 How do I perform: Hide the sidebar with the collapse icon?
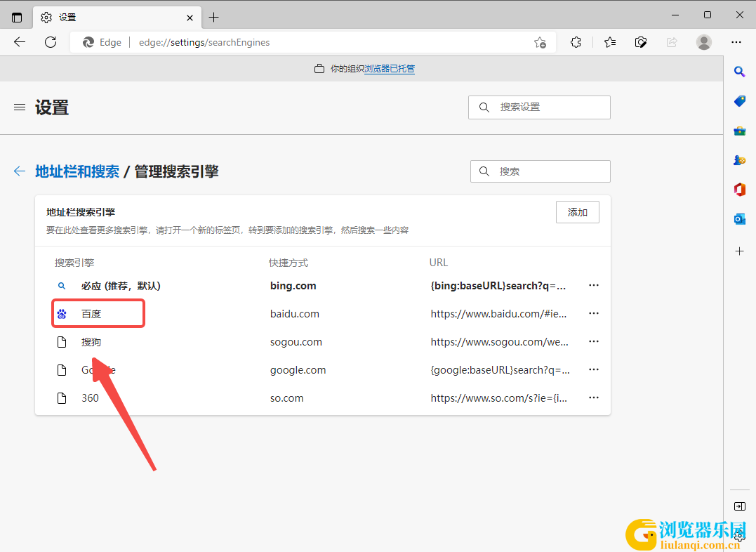tap(740, 506)
